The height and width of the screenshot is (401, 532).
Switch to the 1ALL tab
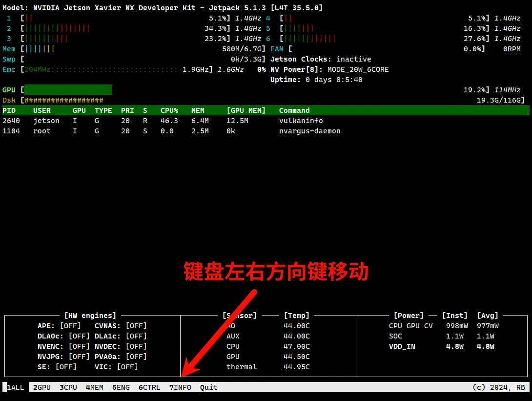click(15, 387)
